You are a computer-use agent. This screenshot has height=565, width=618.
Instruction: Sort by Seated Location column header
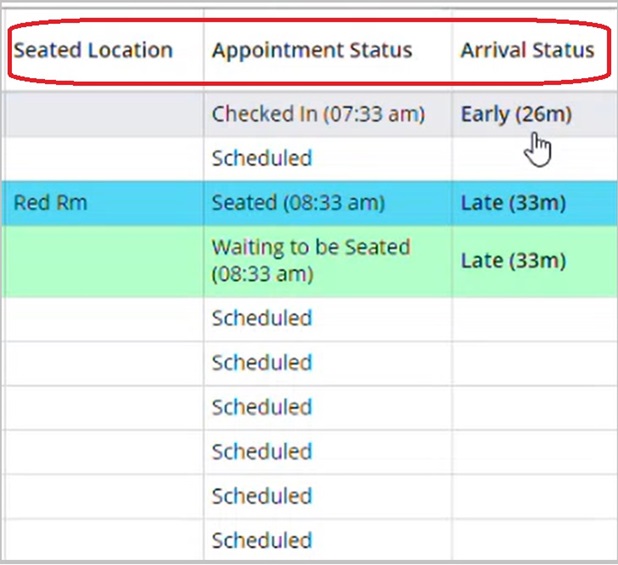(x=93, y=50)
